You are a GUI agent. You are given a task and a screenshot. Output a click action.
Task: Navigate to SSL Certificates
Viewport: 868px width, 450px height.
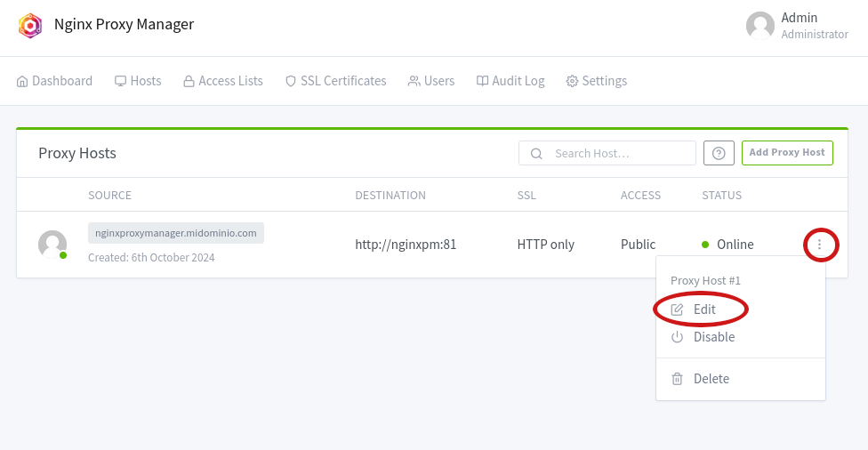(335, 81)
